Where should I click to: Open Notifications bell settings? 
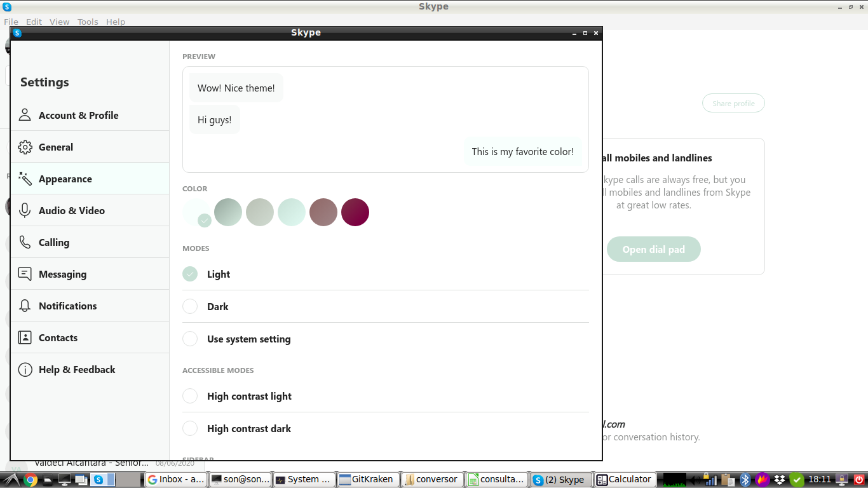[x=90, y=306]
